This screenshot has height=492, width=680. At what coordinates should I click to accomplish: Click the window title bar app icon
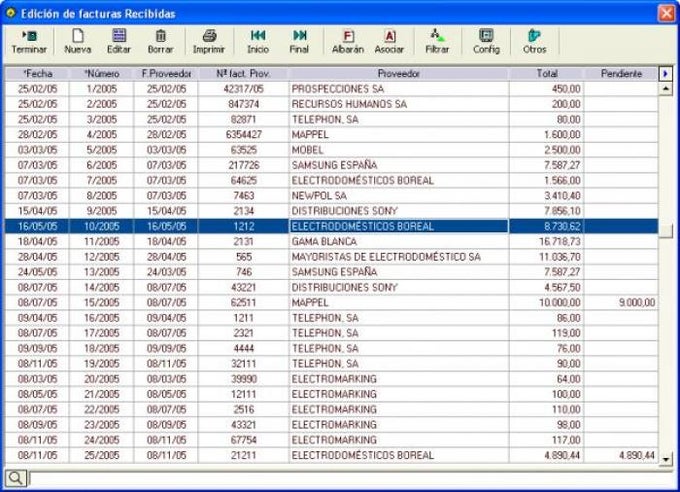pyautogui.click(x=10, y=13)
